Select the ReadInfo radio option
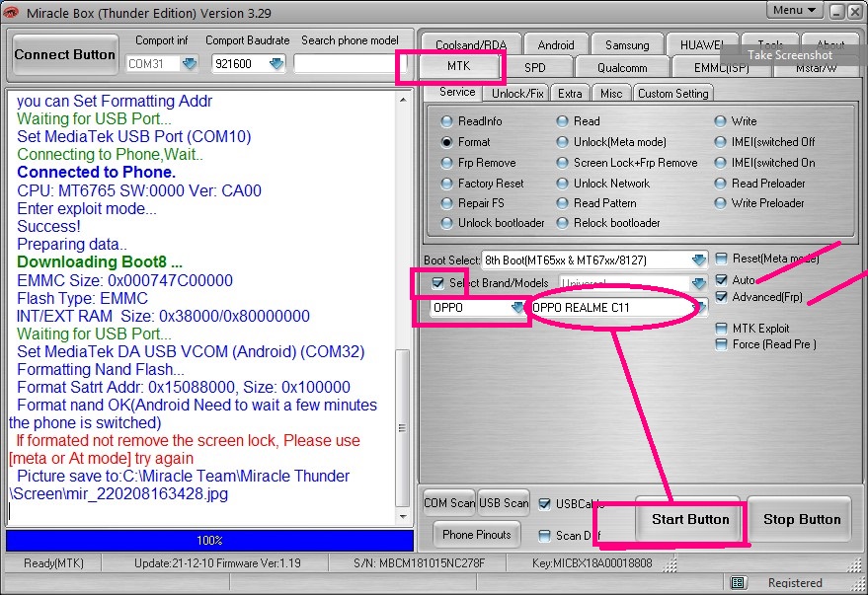The height and width of the screenshot is (595, 868). click(x=446, y=121)
